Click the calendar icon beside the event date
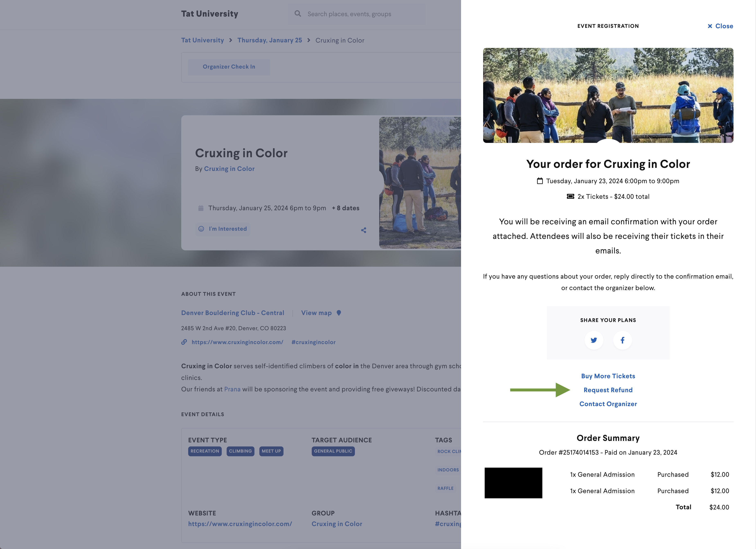 [540, 181]
